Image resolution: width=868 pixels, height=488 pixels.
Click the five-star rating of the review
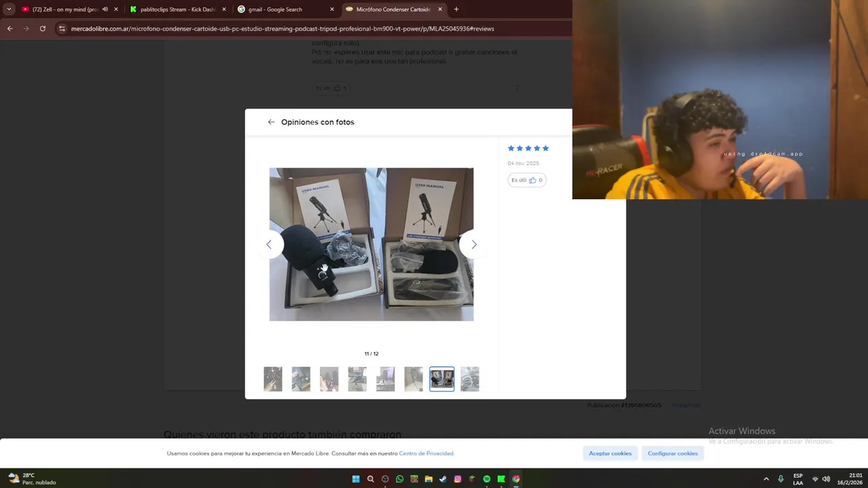click(528, 148)
